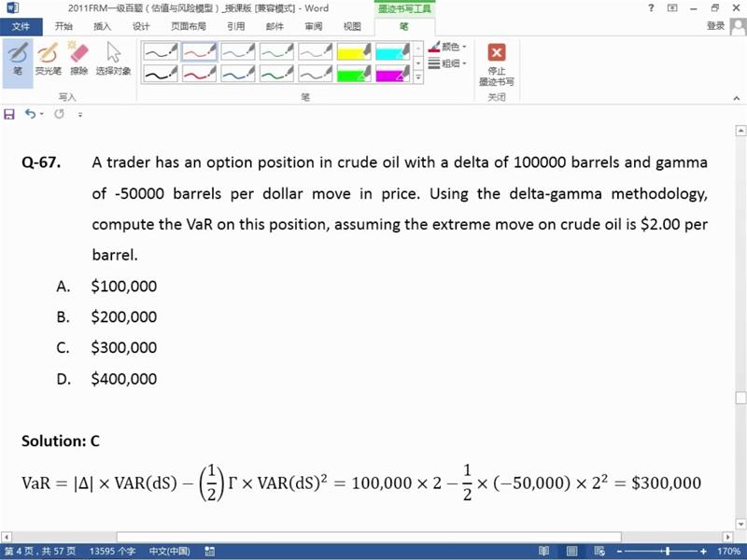
Task: Click the Undo arrow icon
Action: tap(30, 114)
